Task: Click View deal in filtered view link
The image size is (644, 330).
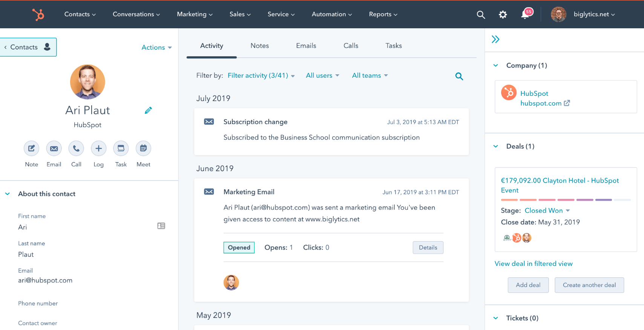Action: click(x=534, y=264)
